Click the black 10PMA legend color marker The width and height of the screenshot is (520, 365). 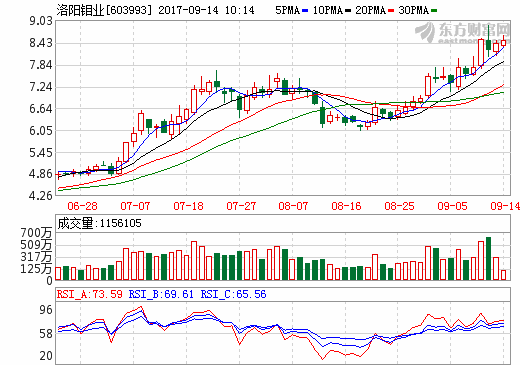point(348,11)
